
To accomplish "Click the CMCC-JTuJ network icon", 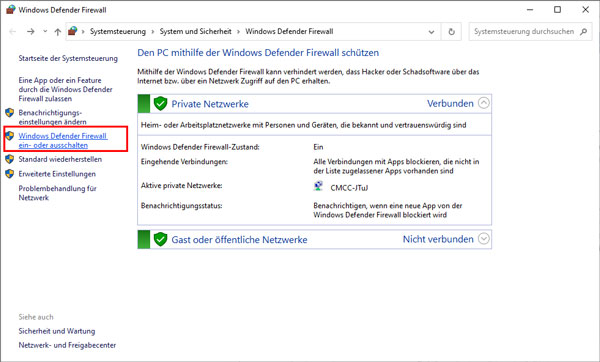I will (x=318, y=186).
